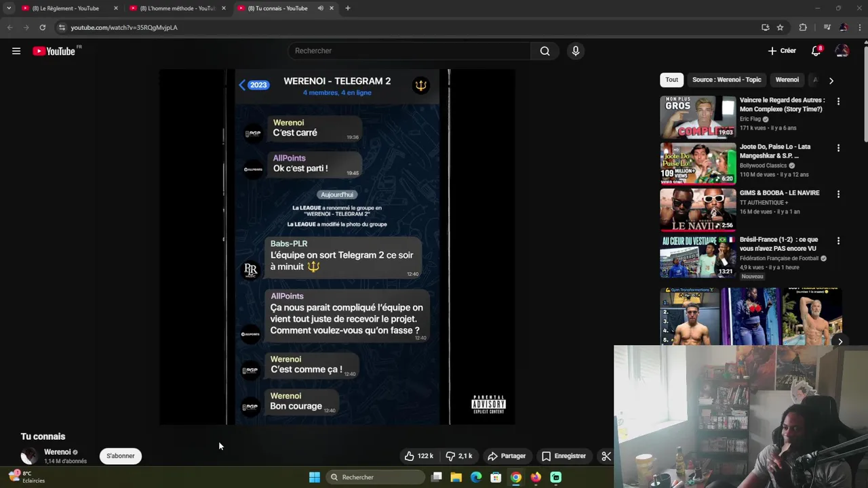This screenshot has height=488, width=868.
Task: Start voice search with the microphone icon
Action: (576, 51)
